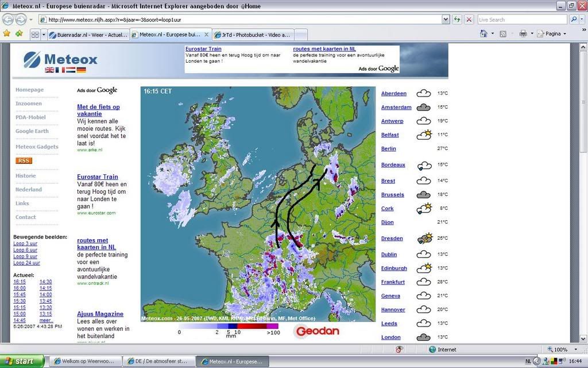Click the 16:44 system clock
588x368 pixels.
[575, 361]
